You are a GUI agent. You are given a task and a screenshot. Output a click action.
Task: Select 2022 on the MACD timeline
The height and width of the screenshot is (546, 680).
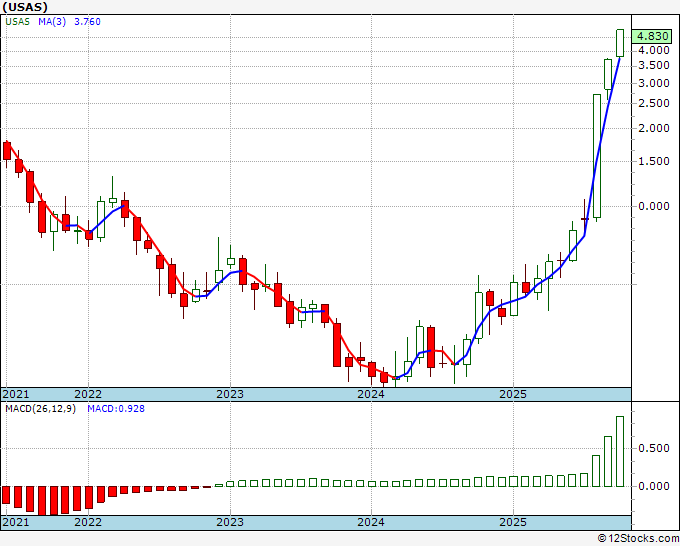point(88,522)
